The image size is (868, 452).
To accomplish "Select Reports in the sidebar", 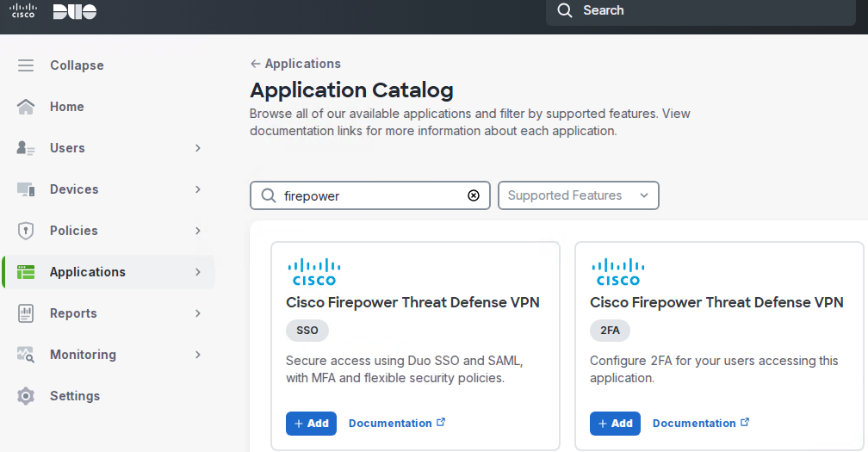I will click(x=73, y=313).
